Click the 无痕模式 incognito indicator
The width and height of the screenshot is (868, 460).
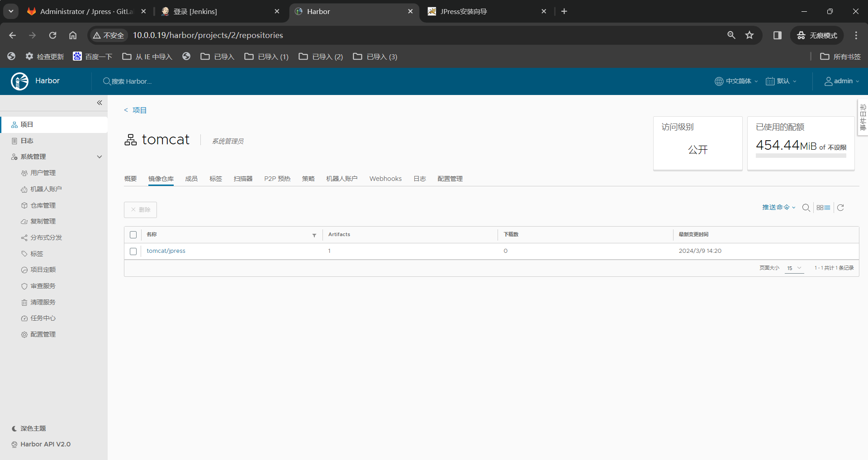point(817,35)
